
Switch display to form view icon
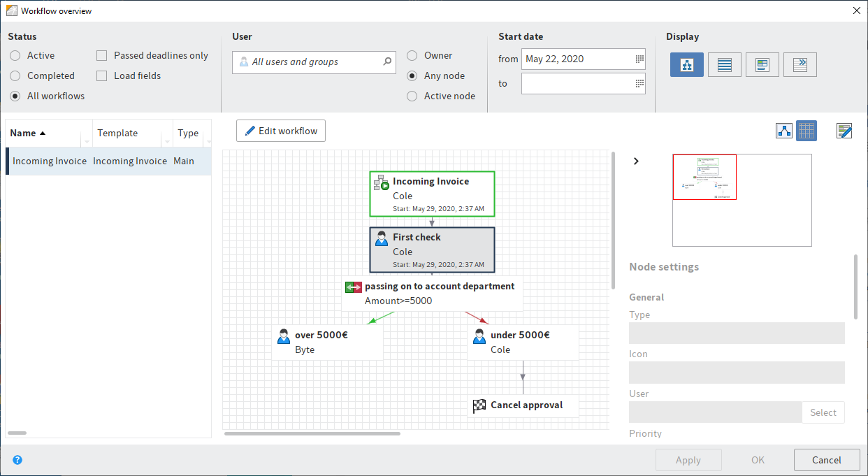(762, 65)
